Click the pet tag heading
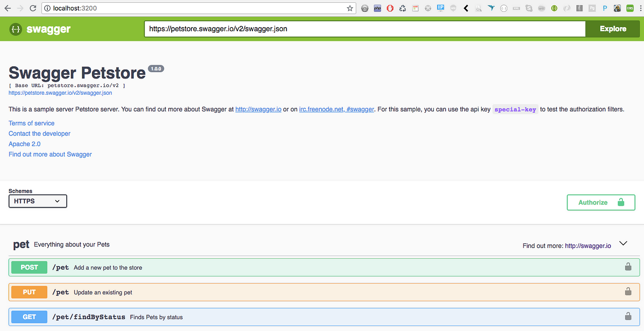 coord(21,245)
